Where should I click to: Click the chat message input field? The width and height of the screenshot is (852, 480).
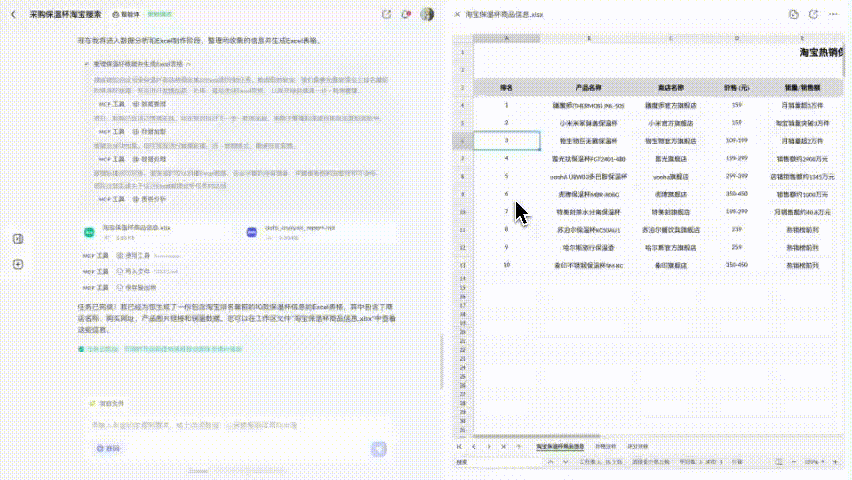[239, 425]
